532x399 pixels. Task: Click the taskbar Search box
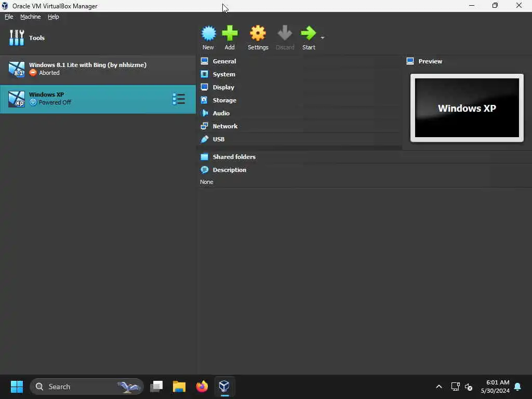[87, 387]
